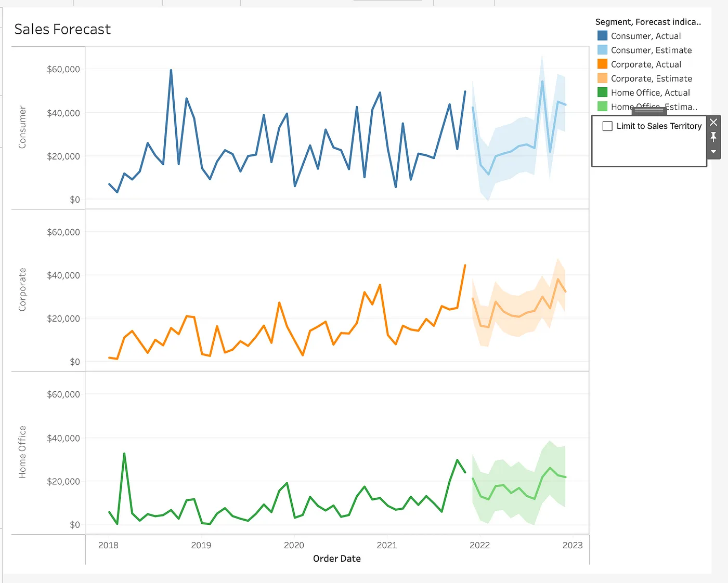
Task: Click the Sales Forecast title
Action: (x=62, y=29)
